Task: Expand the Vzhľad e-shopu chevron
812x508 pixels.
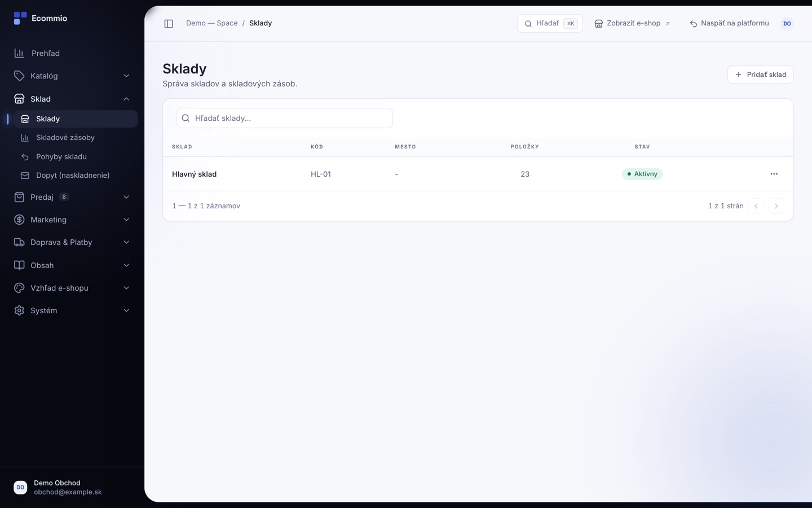Action: click(126, 288)
